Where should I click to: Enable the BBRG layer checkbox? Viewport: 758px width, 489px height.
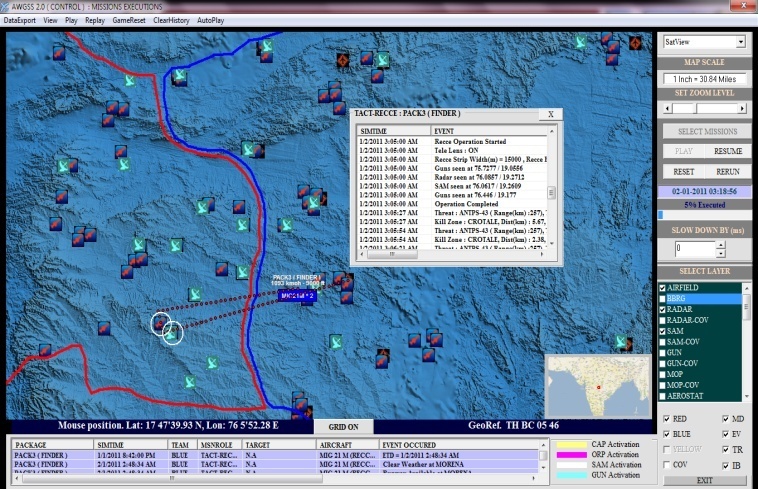click(663, 299)
